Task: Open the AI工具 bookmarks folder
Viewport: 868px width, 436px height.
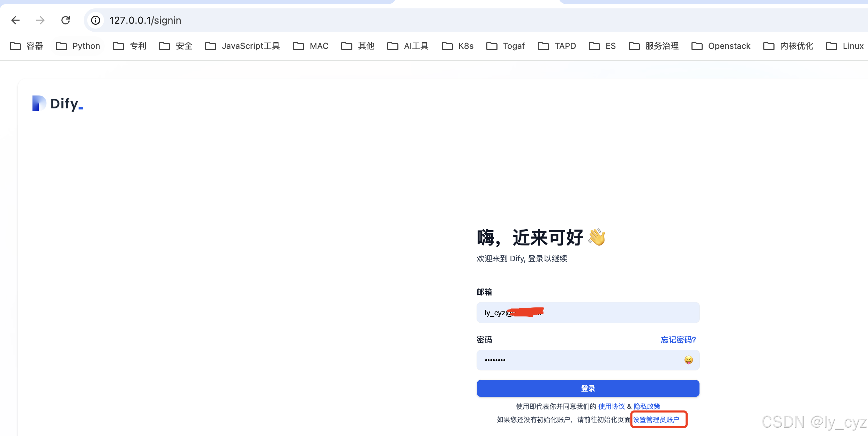Action: coord(407,46)
